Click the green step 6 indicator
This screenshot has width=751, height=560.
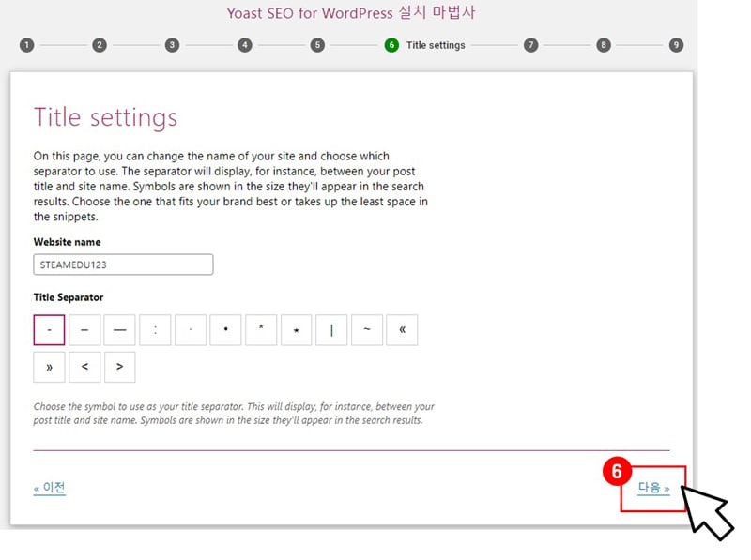(391, 45)
